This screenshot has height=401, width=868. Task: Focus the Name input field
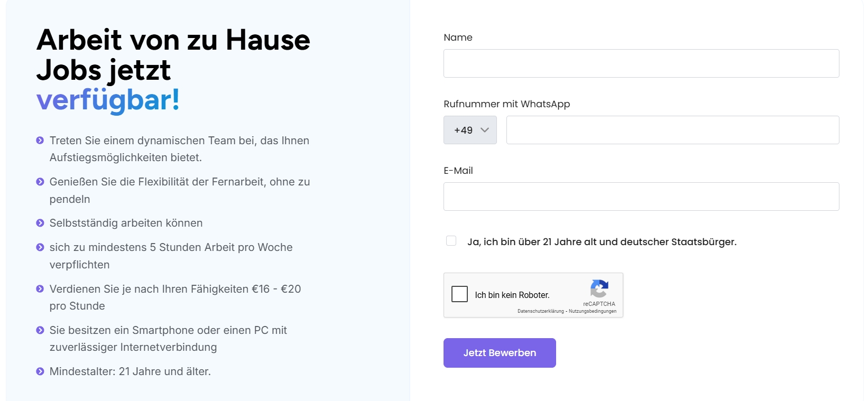(x=641, y=63)
